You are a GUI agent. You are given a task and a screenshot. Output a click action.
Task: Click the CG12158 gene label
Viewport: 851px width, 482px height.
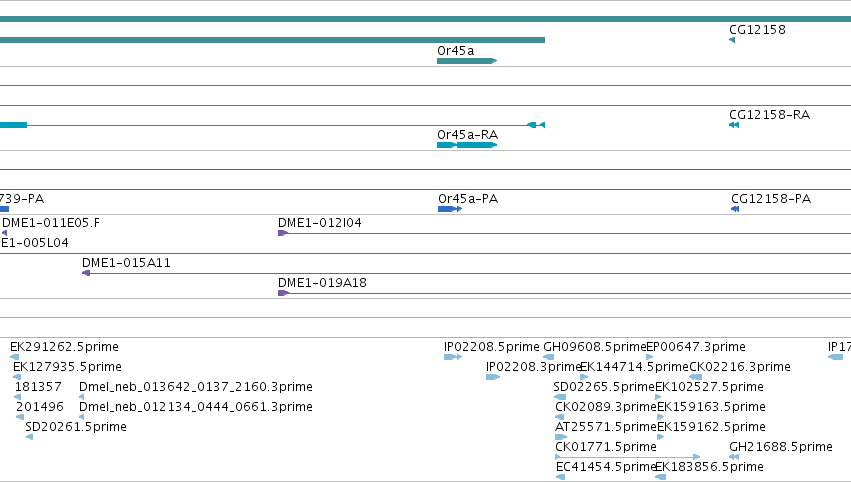(757, 30)
